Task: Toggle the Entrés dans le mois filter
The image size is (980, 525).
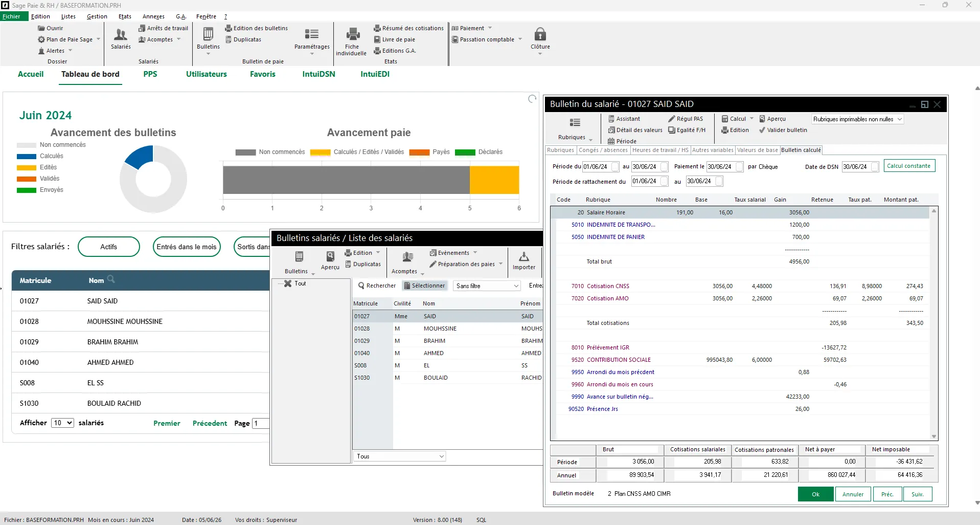Action: point(187,247)
